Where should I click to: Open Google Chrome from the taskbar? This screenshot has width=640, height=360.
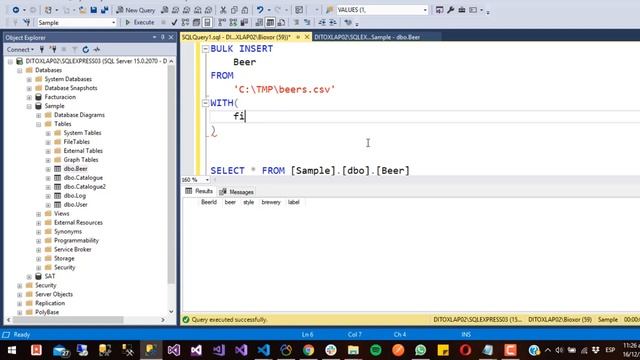click(308, 350)
